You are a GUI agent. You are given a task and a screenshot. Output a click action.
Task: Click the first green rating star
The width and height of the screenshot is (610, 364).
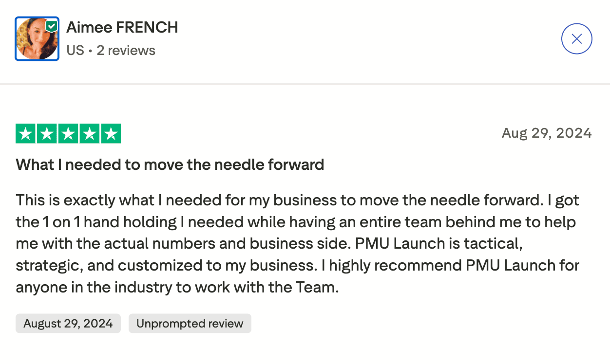[x=26, y=134]
